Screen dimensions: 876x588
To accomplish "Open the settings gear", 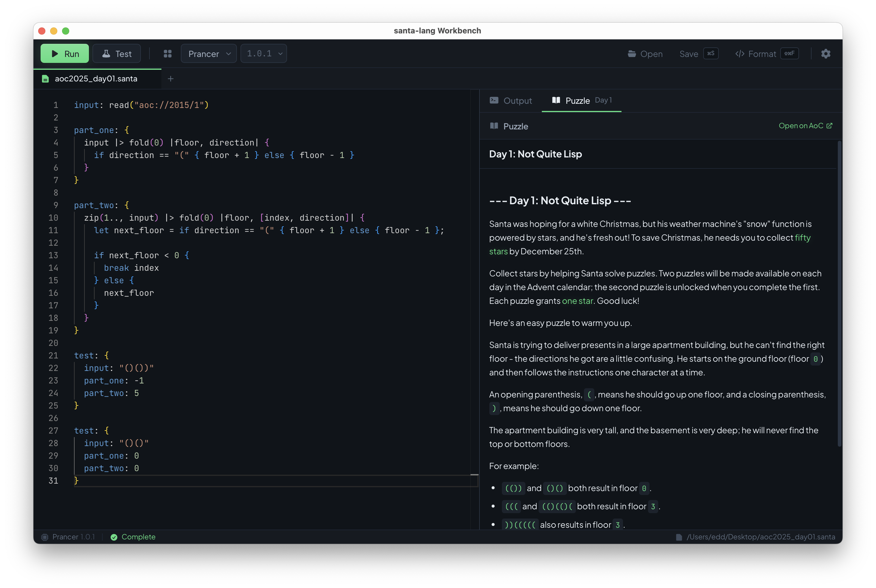I will click(x=826, y=54).
